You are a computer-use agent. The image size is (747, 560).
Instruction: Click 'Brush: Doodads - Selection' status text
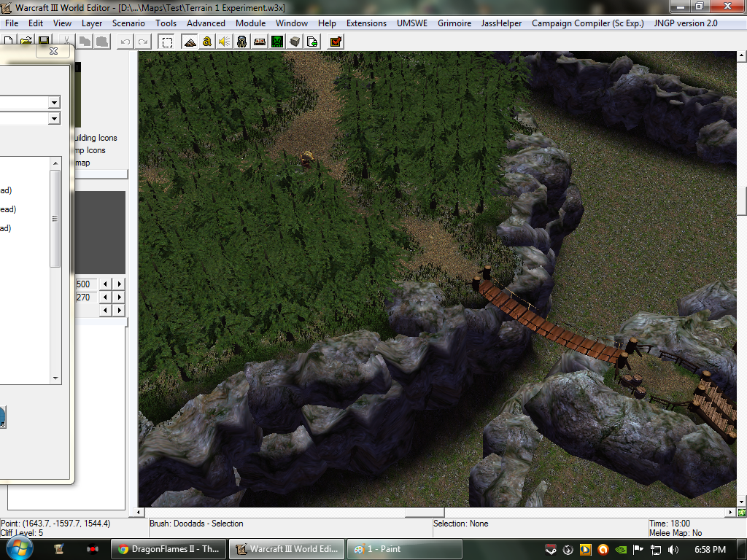coord(196,524)
